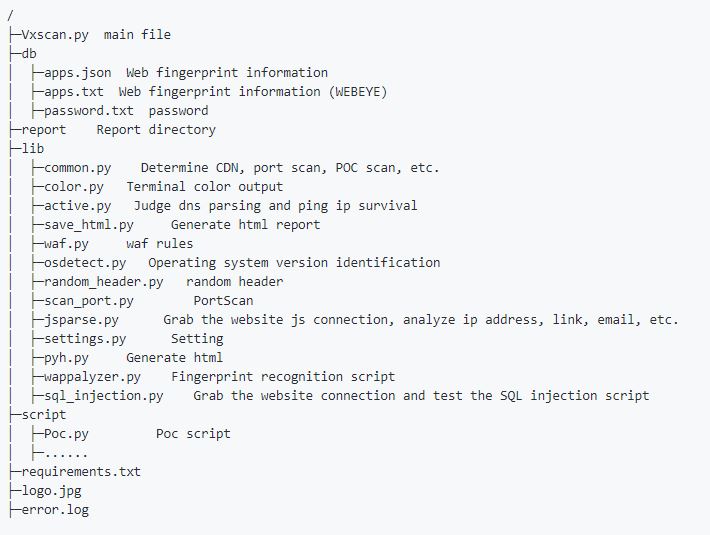This screenshot has width=710, height=535.
Task: Click the scan_port.py entry
Action: click(x=89, y=301)
